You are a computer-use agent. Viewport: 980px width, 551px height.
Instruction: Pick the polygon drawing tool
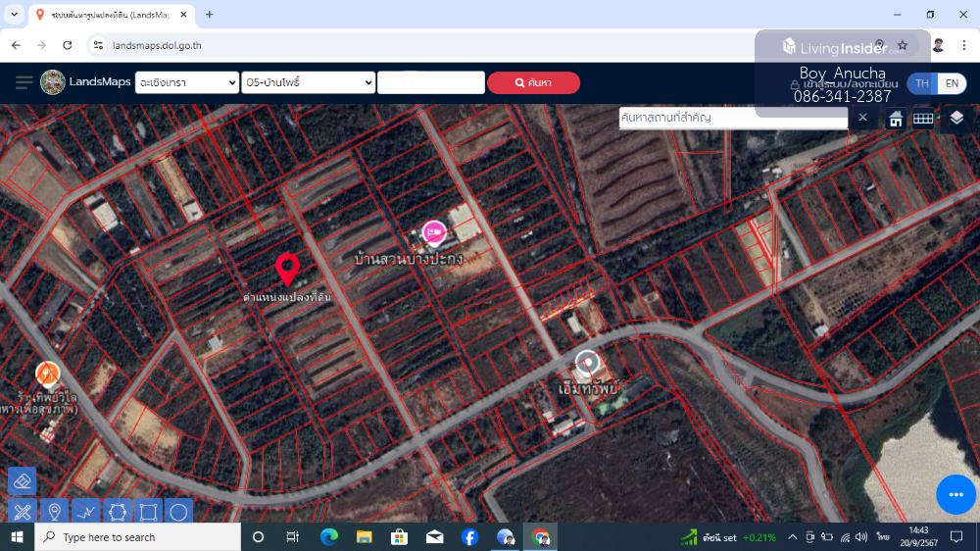pos(117,512)
